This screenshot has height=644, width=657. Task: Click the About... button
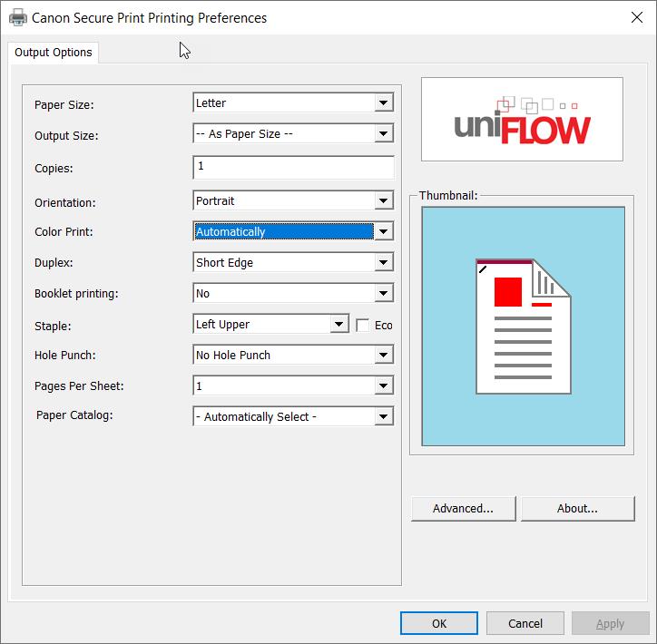coord(577,509)
